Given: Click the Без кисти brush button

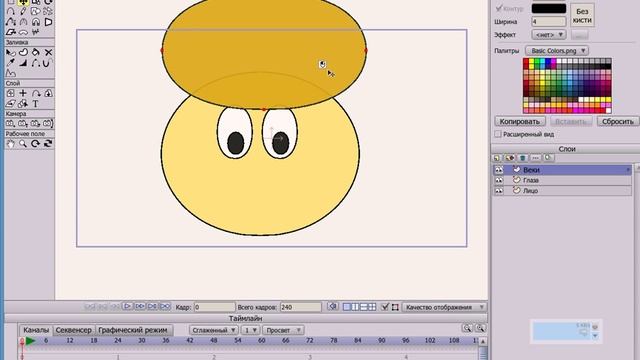Looking at the screenshot, I should point(582,16).
